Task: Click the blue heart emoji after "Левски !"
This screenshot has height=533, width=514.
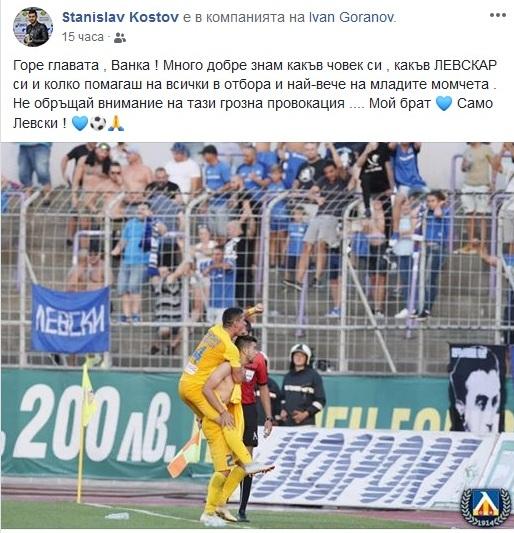Action: [80, 123]
